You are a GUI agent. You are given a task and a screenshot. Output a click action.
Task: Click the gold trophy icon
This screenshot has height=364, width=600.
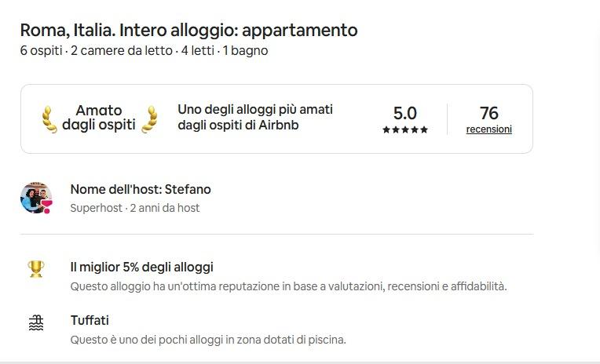click(36, 269)
